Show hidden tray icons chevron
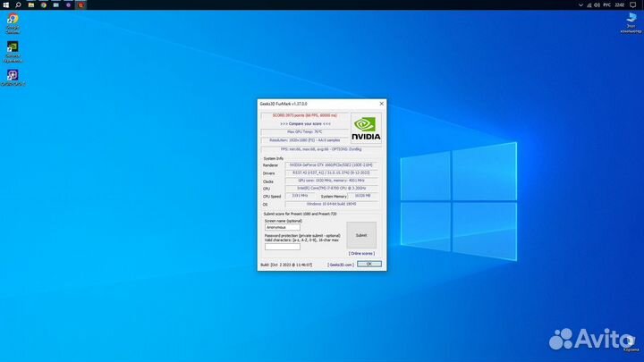 pos(580,5)
